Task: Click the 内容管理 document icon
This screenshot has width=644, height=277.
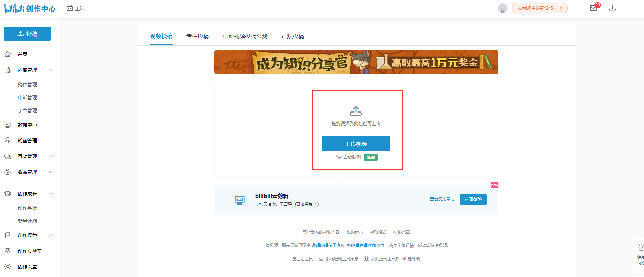Action: pos(8,70)
